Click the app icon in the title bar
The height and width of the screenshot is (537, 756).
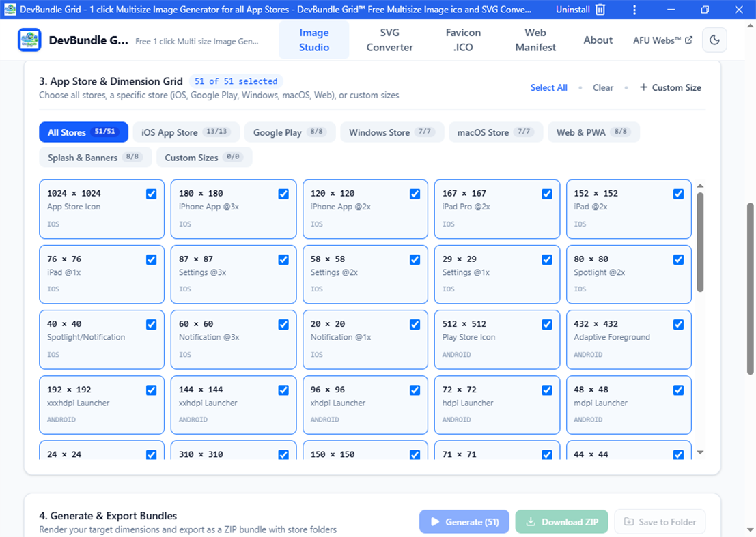10,10
